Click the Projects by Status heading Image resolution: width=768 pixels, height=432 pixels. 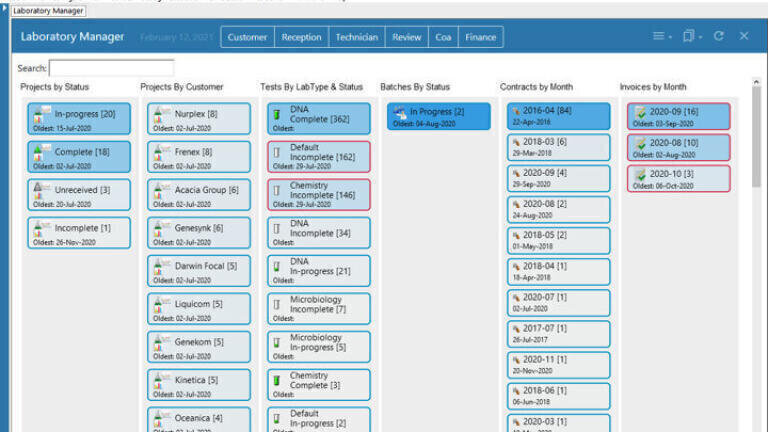point(55,87)
